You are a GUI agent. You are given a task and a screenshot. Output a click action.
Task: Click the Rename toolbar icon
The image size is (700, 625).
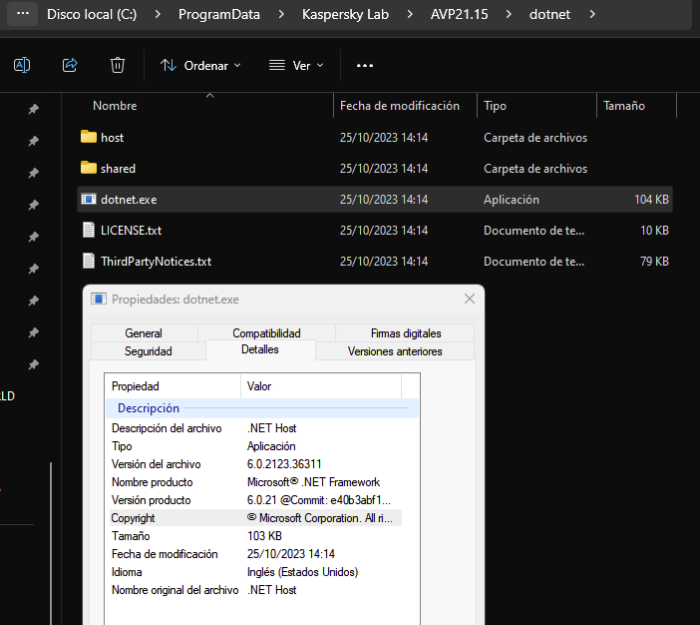tap(22, 65)
